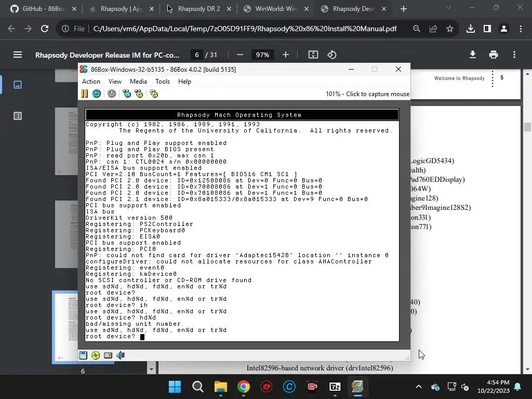Open the browser tab search chevron

click(x=448, y=7)
